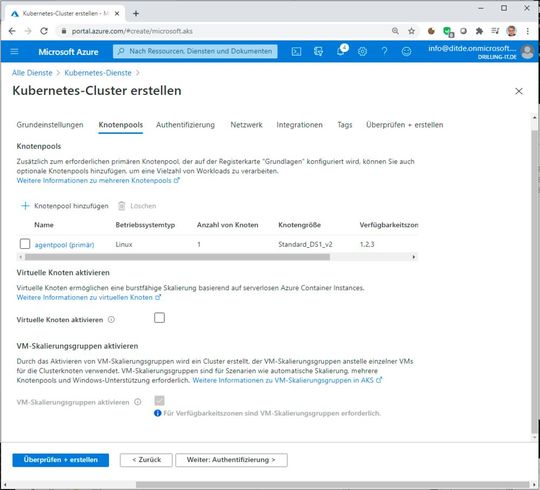Go back in the browser
Viewport: 540px width, 490px height.
coord(12,31)
